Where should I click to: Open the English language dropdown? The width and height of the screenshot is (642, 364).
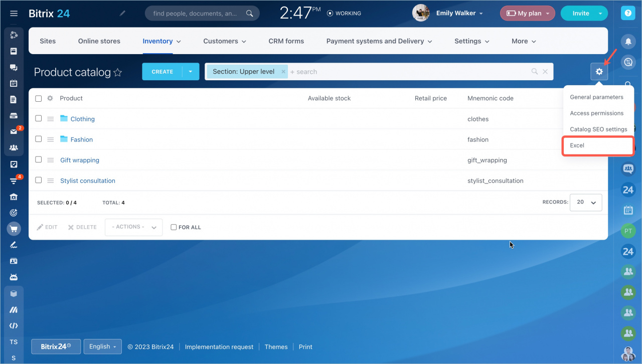tap(102, 346)
